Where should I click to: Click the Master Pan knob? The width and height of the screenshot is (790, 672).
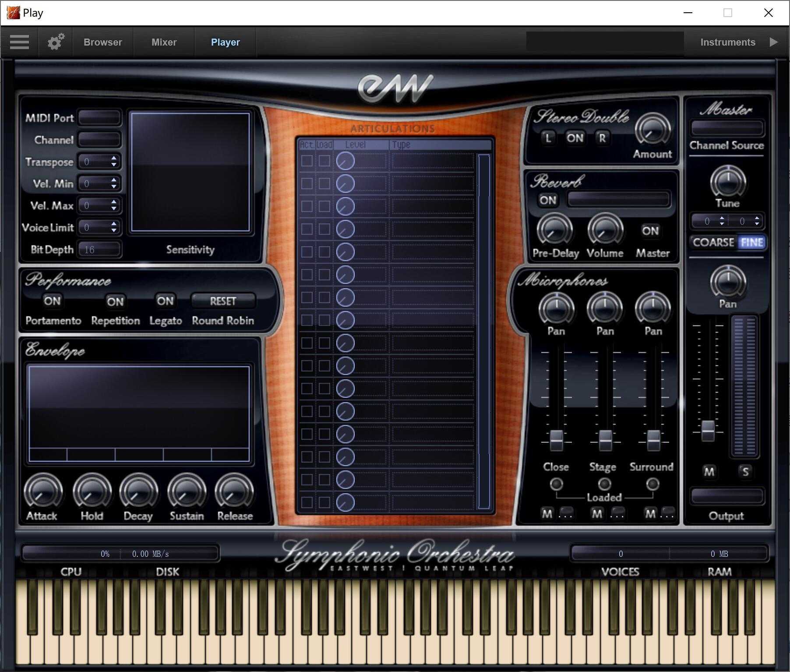728,282
